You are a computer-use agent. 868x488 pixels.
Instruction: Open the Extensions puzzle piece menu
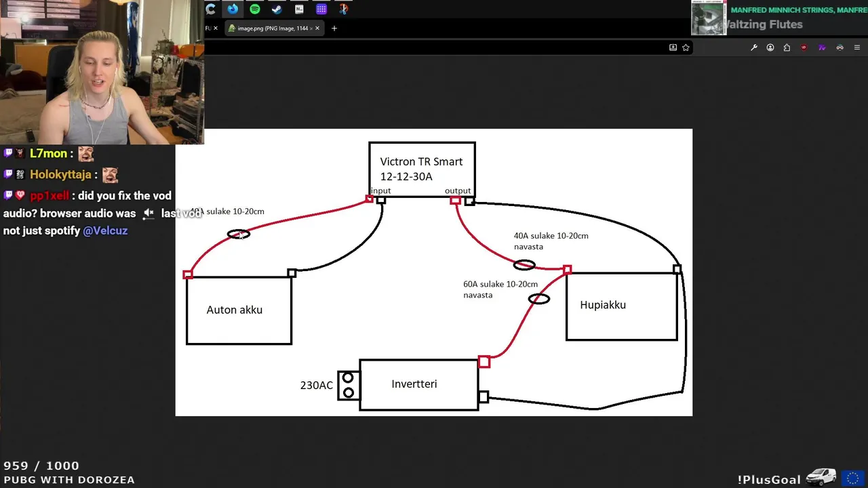coord(787,47)
